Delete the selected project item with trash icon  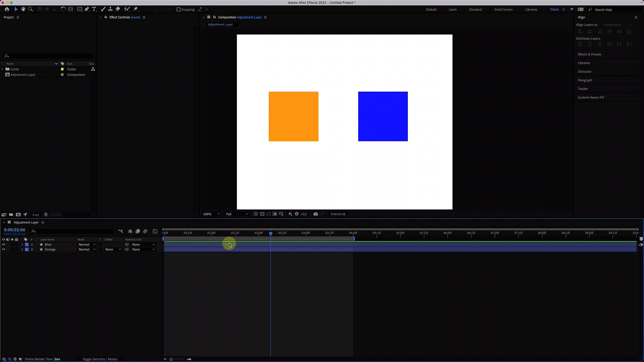click(46, 215)
